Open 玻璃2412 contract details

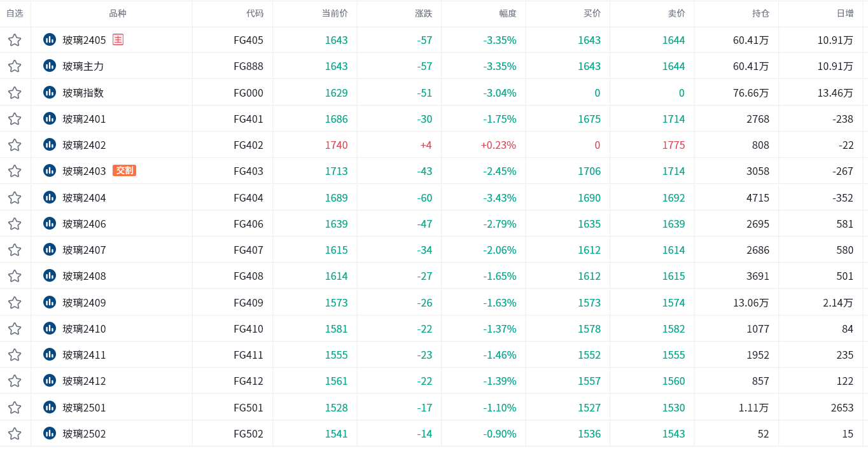click(x=84, y=381)
